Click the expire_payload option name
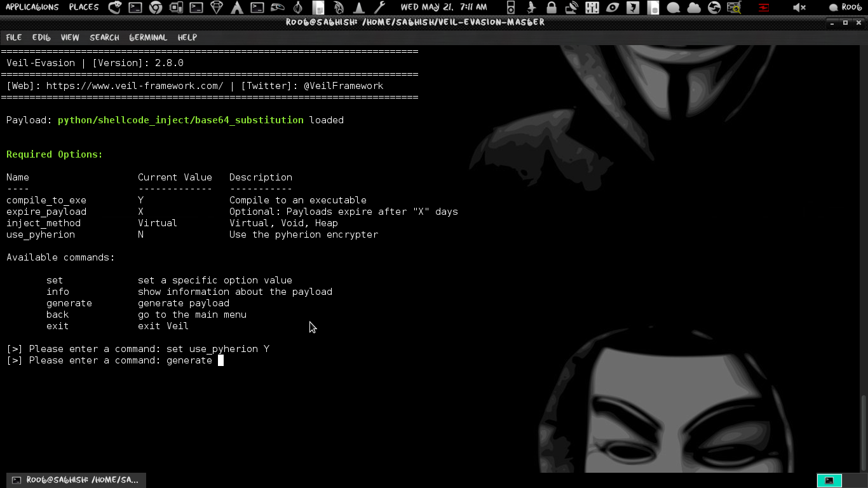 (x=46, y=212)
